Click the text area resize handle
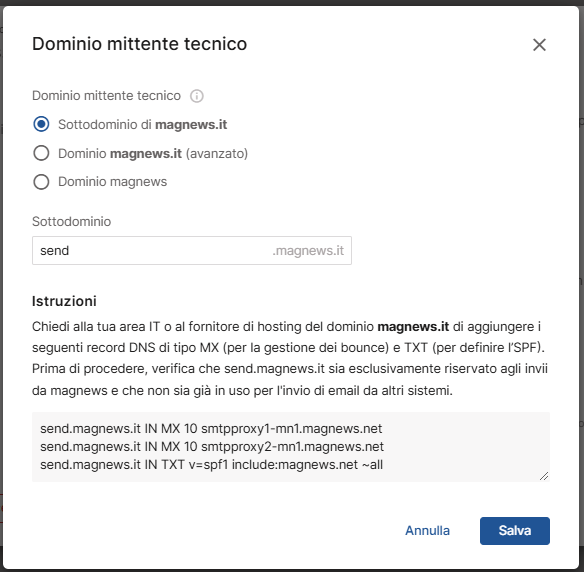The image size is (584, 572). click(x=544, y=476)
